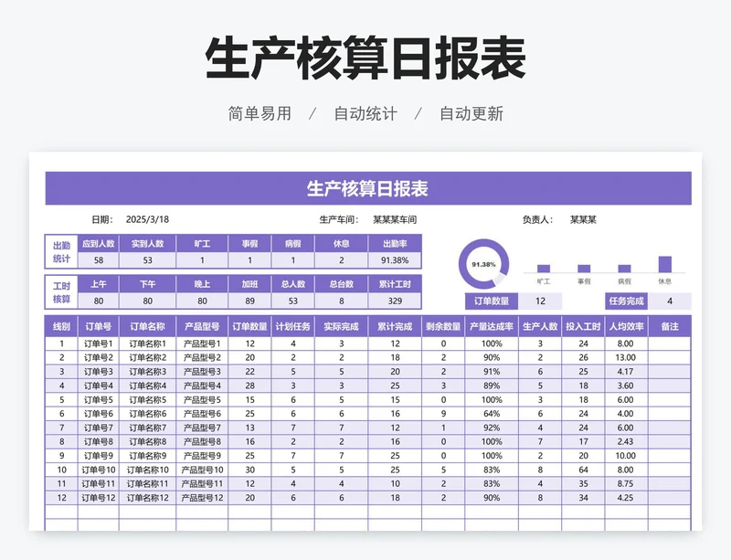Click the 旷工 bar in bar chart
Image resolution: width=731 pixels, height=560 pixels.
pos(544,268)
